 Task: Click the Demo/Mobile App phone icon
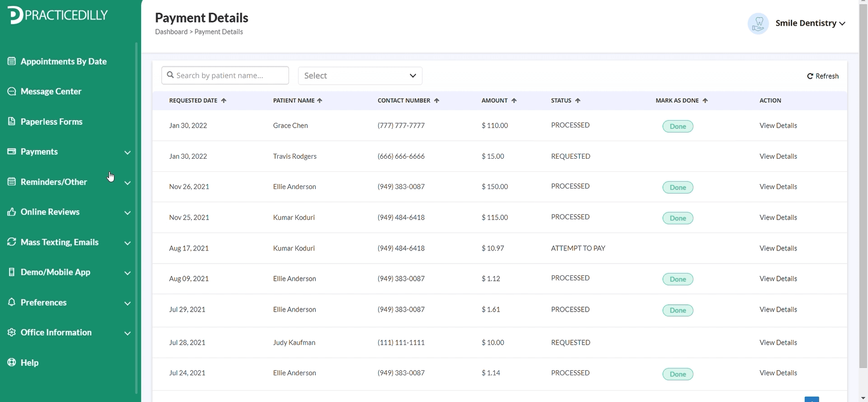click(12, 272)
